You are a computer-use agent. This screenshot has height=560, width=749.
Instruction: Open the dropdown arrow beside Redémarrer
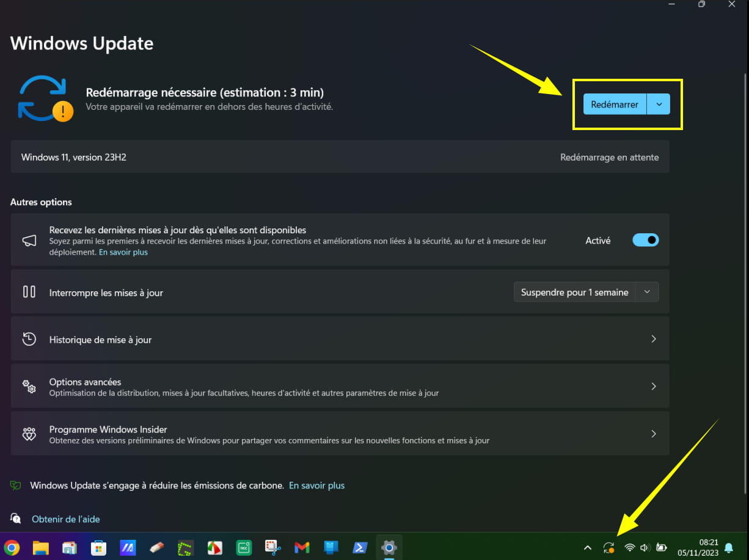point(659,104)
